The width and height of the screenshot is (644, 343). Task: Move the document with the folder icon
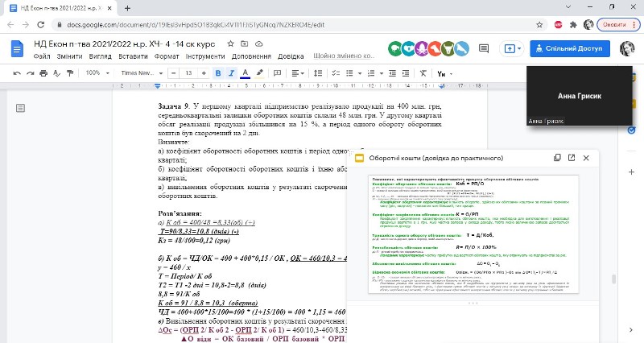coord(245,43)
